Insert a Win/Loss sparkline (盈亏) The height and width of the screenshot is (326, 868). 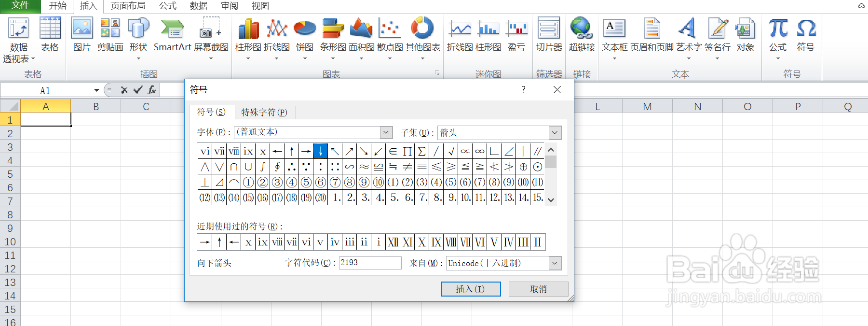click(x=516, y=35)
